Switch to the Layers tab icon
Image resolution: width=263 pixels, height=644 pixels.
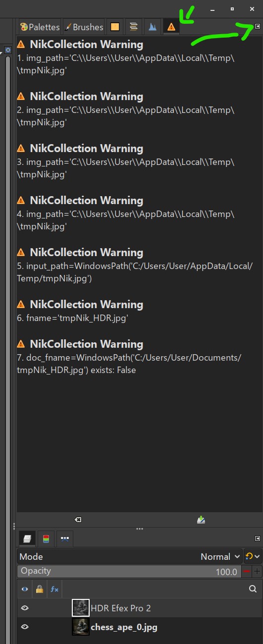26,538
